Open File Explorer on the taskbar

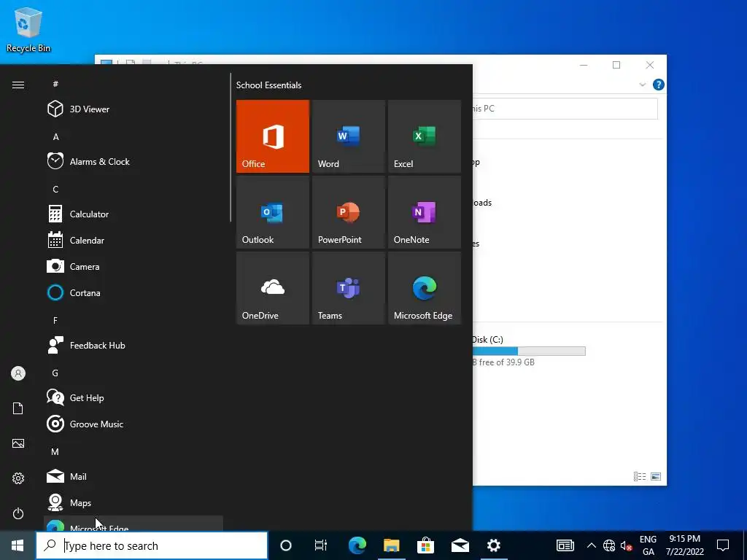click(x=391, y=545)
